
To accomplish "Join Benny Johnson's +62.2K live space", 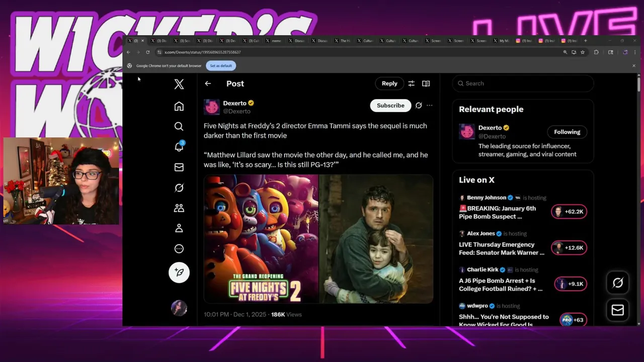I will pos(569,212).
